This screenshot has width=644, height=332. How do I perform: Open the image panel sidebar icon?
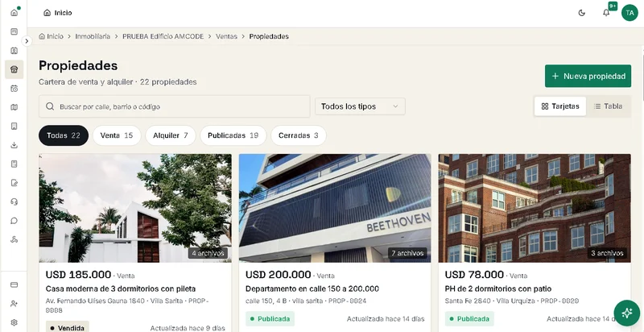pos(14,31)
